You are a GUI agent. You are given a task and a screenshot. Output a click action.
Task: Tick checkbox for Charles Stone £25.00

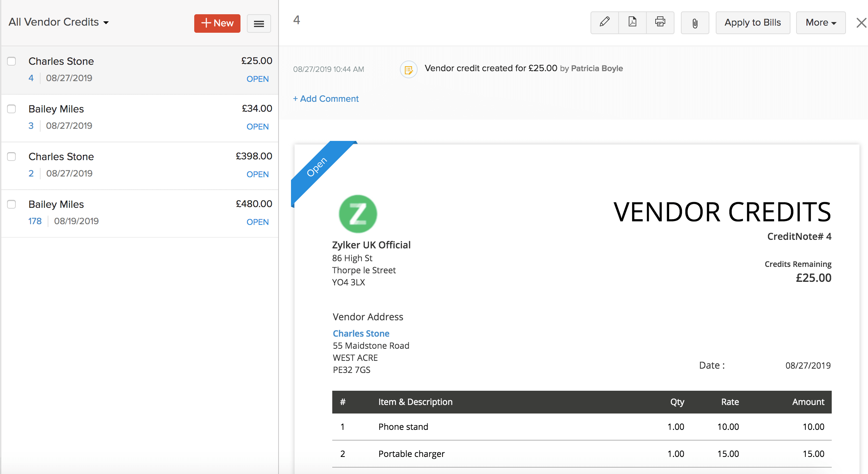click(12, 61)
